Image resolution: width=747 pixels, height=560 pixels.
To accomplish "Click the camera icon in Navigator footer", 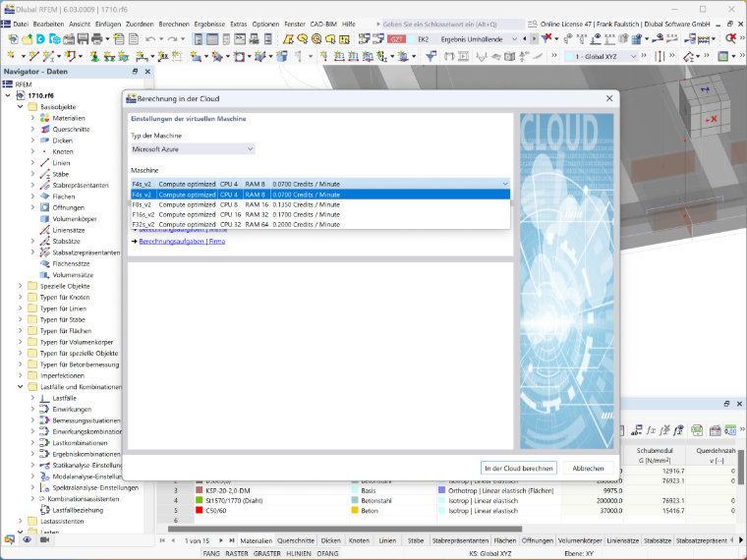I will (44, 539).
